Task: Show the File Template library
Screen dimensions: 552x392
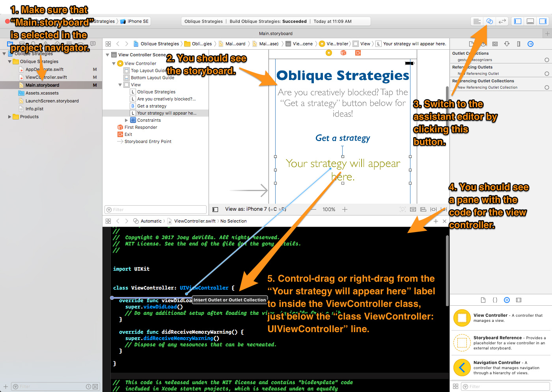Action: [483, 300]
